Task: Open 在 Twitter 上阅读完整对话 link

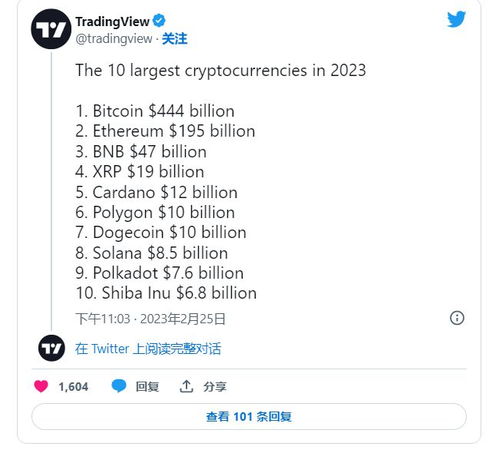Action: pyautogui.click(x=148, y=349)
